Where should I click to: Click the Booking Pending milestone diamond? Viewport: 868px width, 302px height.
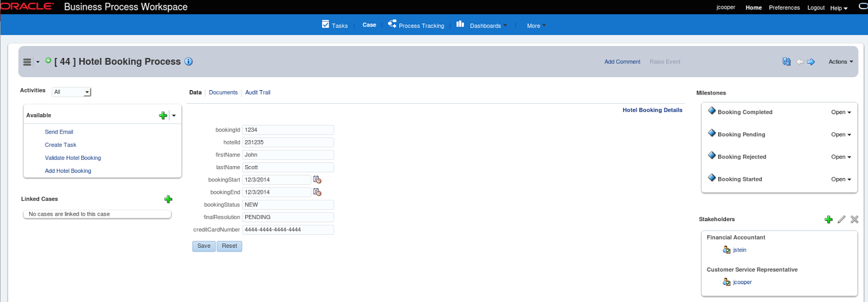point(712,133)
